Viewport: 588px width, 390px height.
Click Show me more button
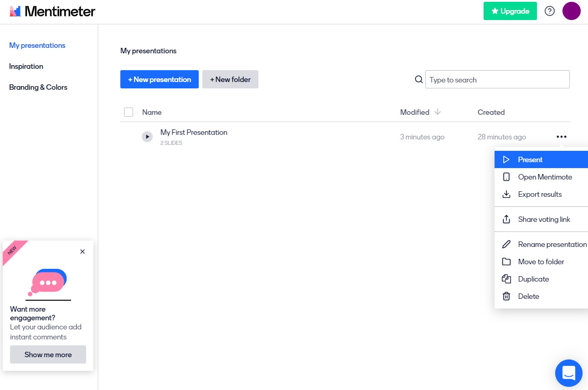[48, 354]
